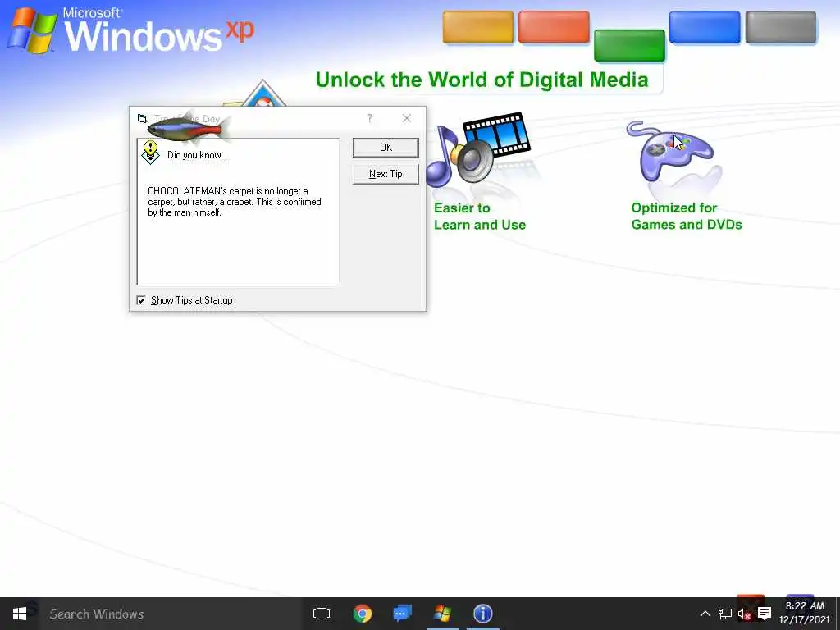Uncheck Show Tips at Startup

(141, 300)
